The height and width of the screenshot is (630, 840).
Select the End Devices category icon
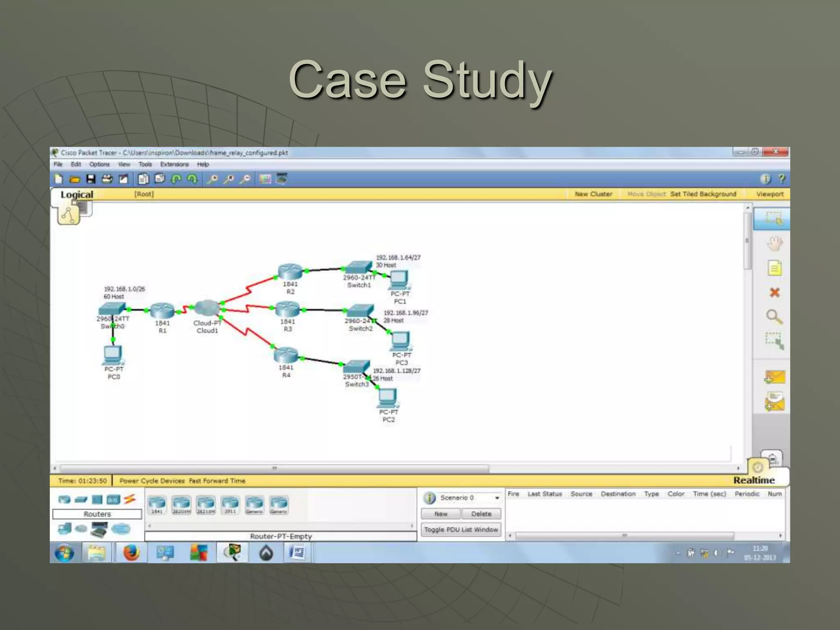pos(65,529)
